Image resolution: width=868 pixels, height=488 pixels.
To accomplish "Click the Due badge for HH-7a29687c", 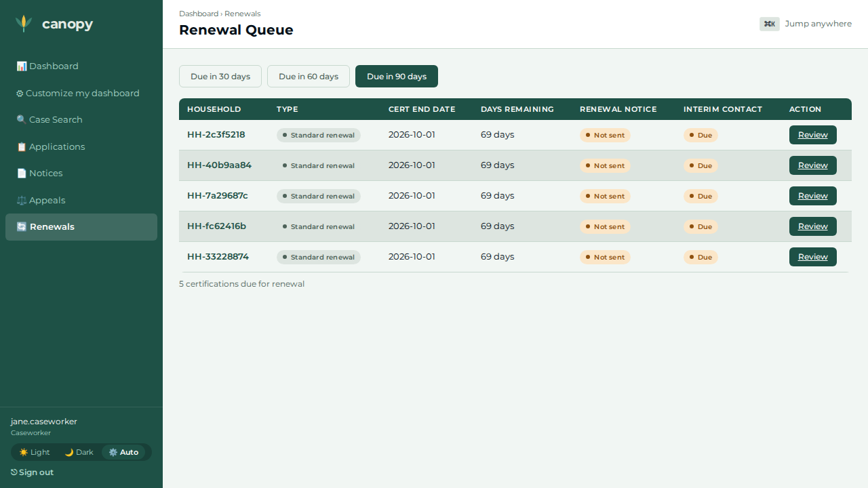I will pos(701,196).
